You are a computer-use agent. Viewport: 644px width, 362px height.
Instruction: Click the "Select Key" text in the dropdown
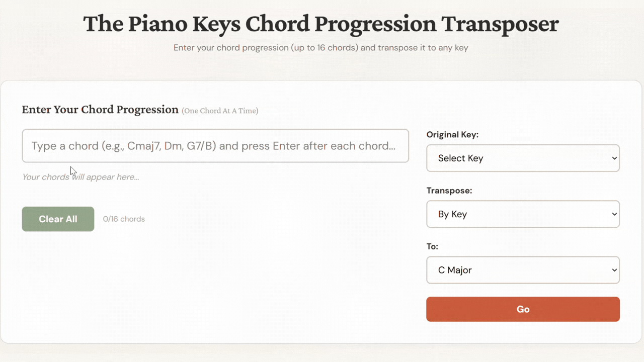[x=460, y=158]
